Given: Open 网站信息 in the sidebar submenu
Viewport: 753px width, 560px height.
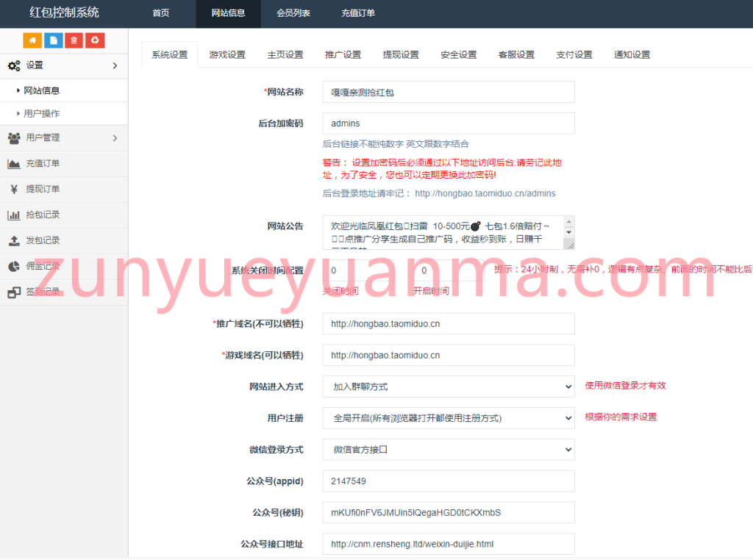Looking at the screenshot, I should (x=64, y=90).
